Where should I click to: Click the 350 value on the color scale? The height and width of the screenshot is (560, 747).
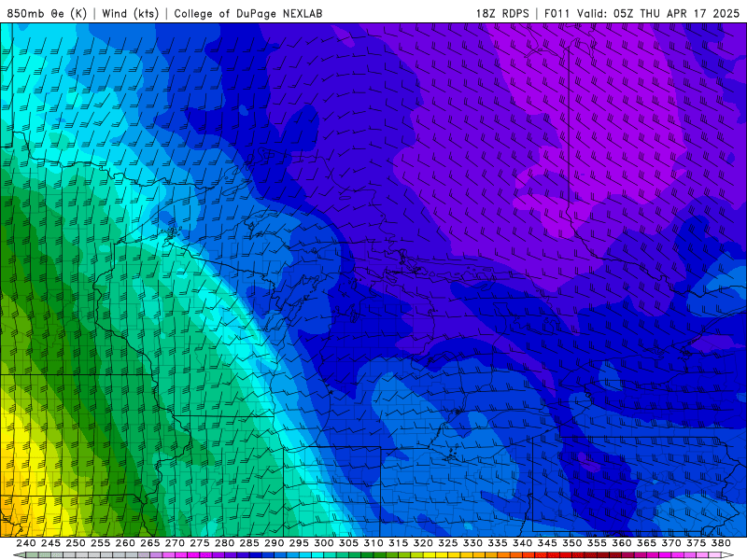571,543
